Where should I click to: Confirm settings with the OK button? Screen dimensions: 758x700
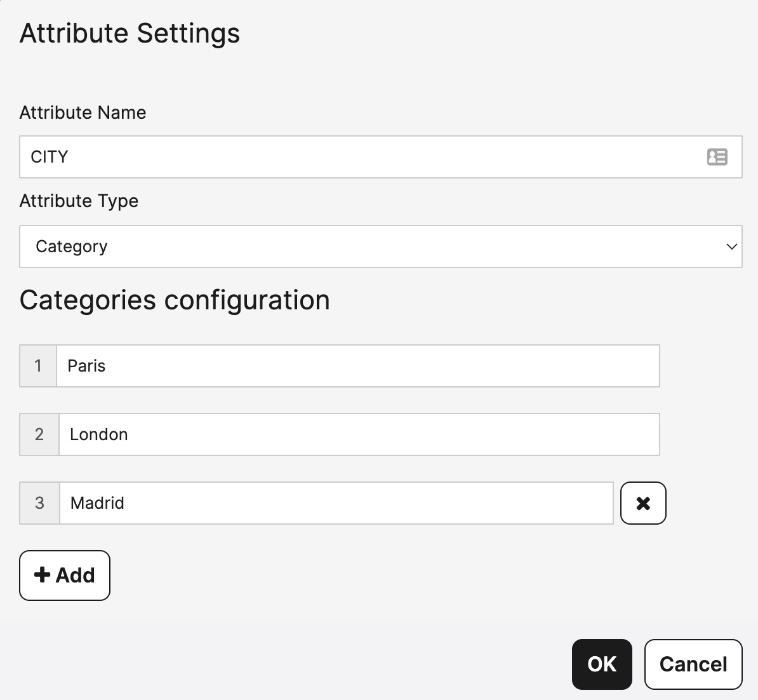602,664
